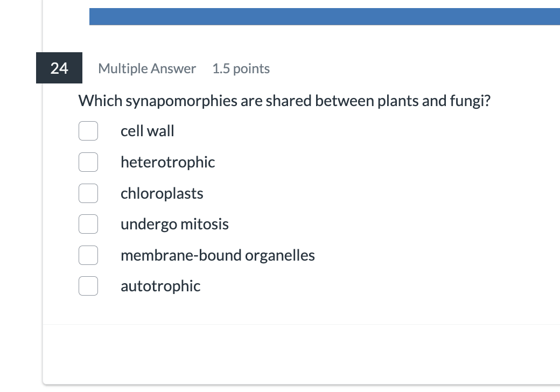Viewport: 560px width, 392px height.
Task: Check the 'chloroplasts' checkbox
Action: click(x=88, y=193)
